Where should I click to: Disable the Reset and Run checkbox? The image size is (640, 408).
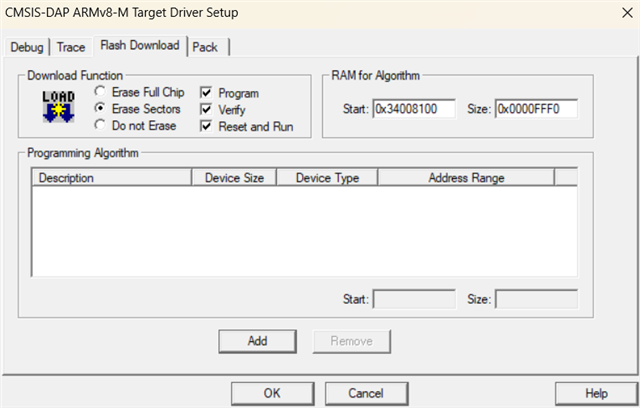coord(207,127)
